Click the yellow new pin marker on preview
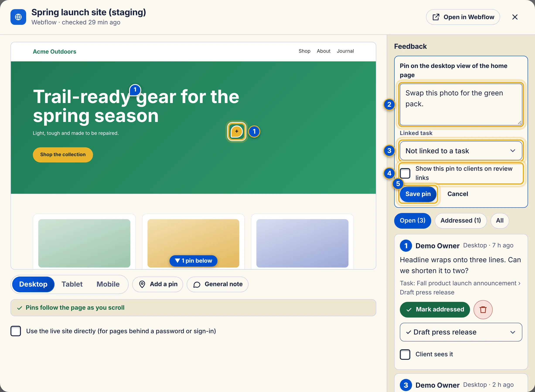 [x=236, y=132]
